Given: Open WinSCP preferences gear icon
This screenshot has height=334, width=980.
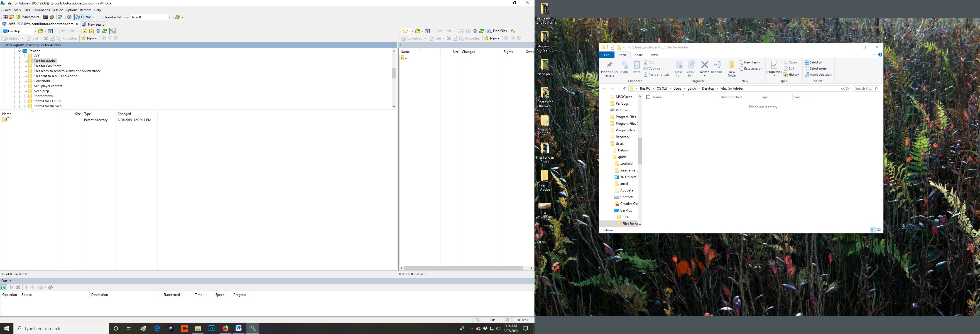Looking at the screenshot, I should [x=69, y=17].
